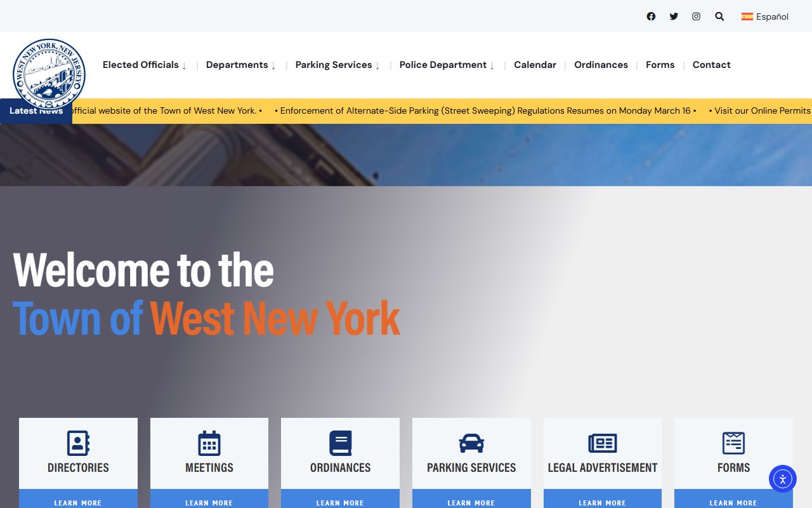This screenshot has width=812, height=508.
Task: Expand the Departments dropdown menu
Action: [241, 65]
